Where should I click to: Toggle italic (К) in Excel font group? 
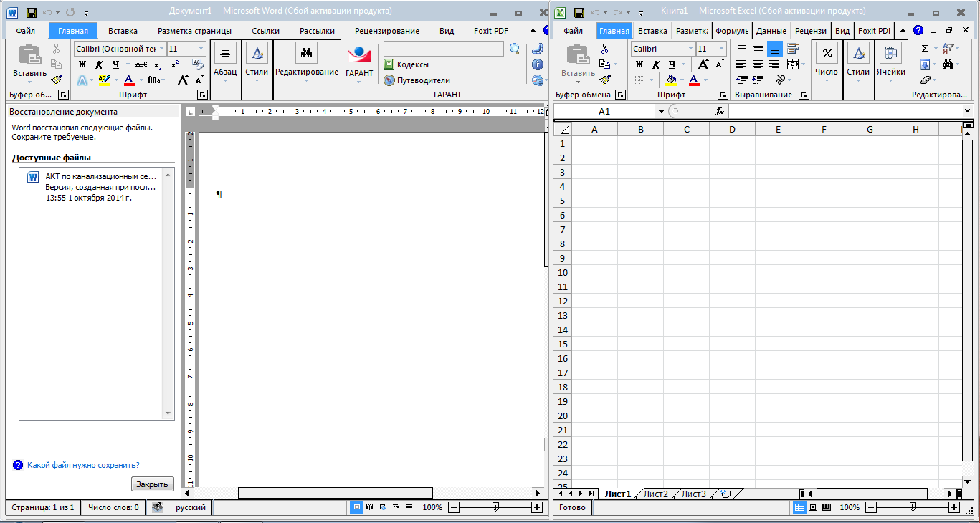(x=655, y=64)
